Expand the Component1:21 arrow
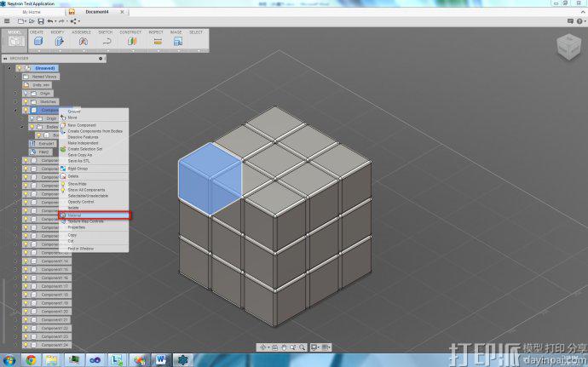 [15, 320]
